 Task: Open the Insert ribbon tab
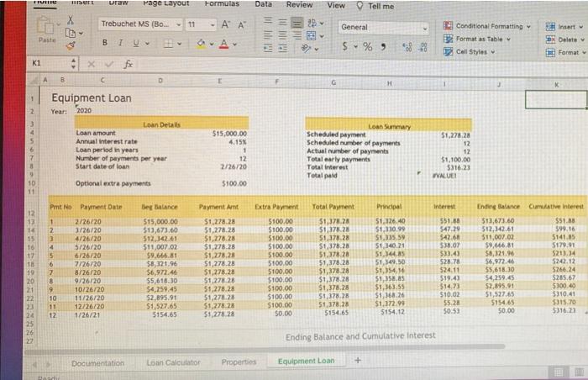[82, 3]
